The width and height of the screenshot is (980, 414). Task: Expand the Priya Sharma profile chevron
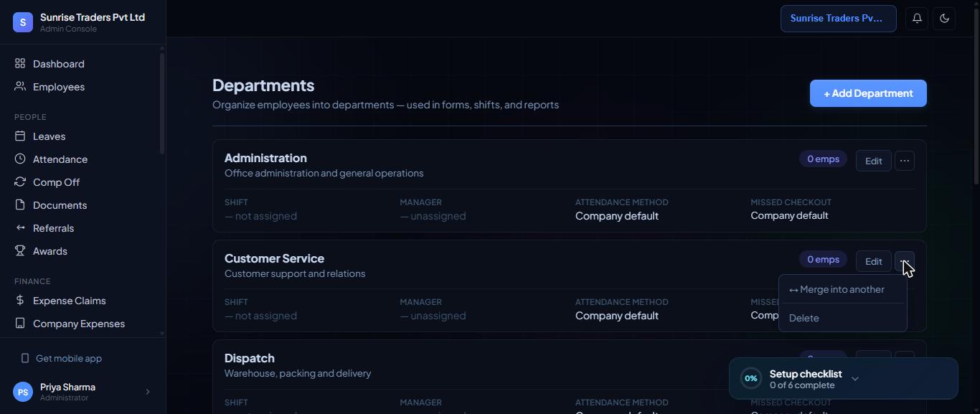click(148, 392)
